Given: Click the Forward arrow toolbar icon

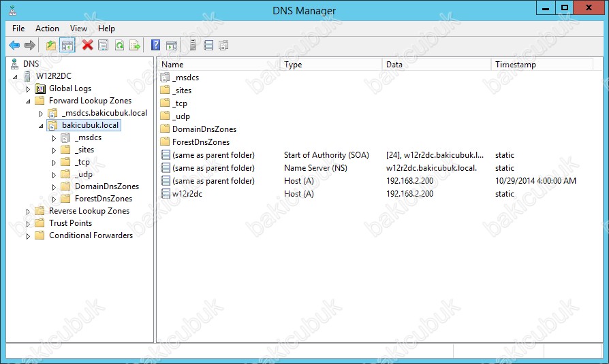Looking at the screenshot, I should pos(30,46).
